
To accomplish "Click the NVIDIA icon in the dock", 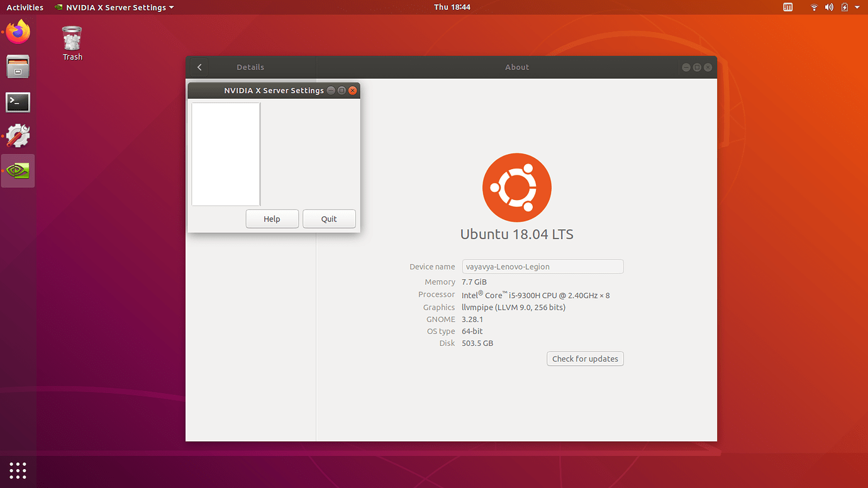I will [18, 170].
